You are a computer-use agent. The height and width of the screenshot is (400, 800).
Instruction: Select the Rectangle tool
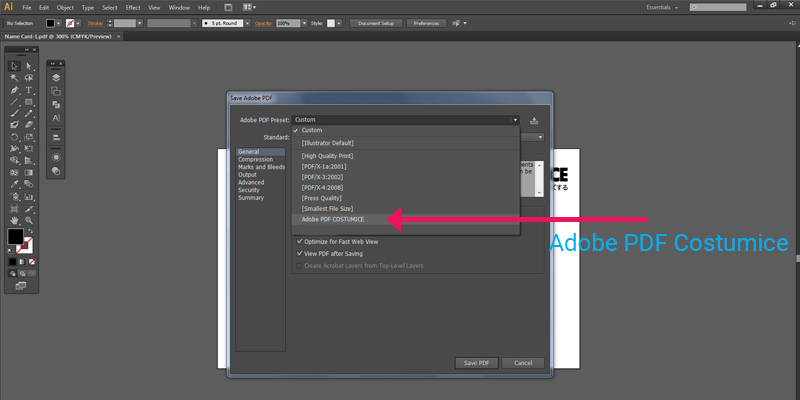click(x=29, y=102)
